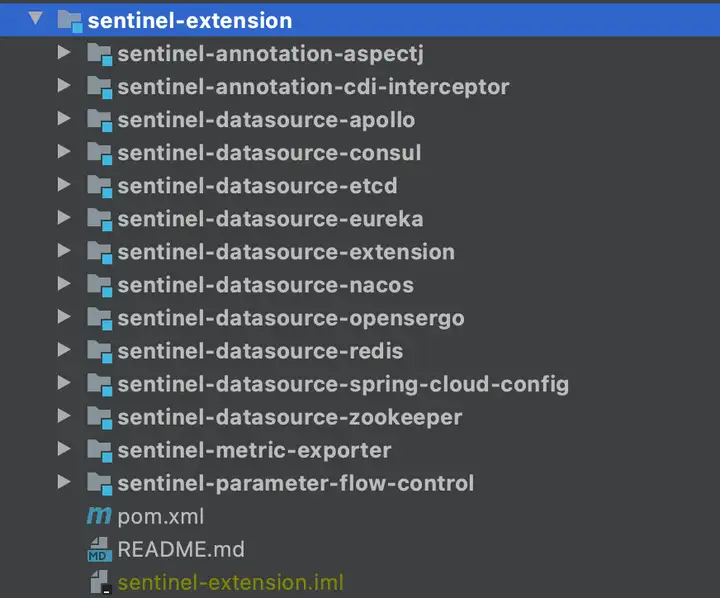Select the README.md file name

[x=181, y=550]
